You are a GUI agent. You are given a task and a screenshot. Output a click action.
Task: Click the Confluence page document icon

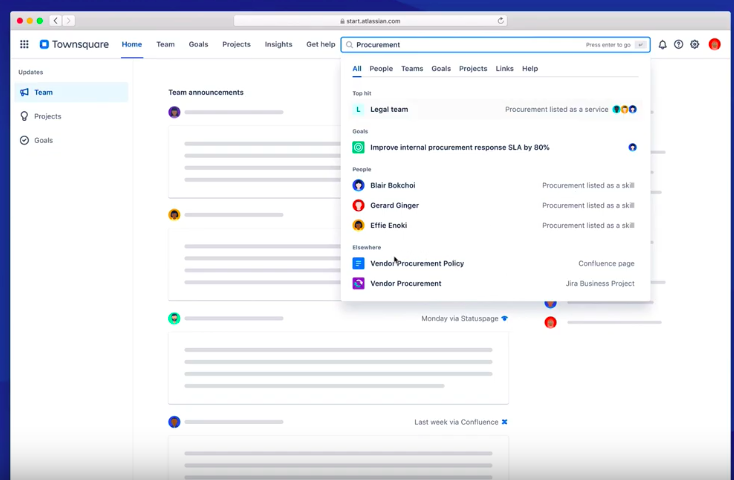358,263
